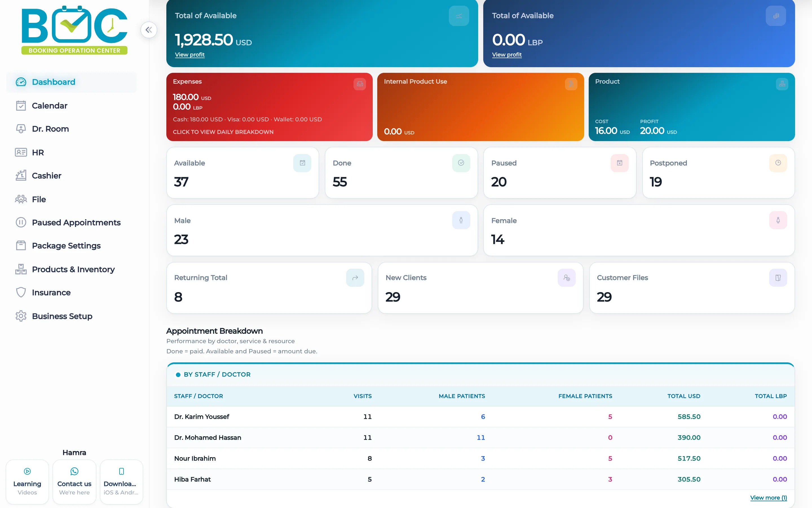Click Dr. Mohamed Hassan row name

(x=208, y=437)
